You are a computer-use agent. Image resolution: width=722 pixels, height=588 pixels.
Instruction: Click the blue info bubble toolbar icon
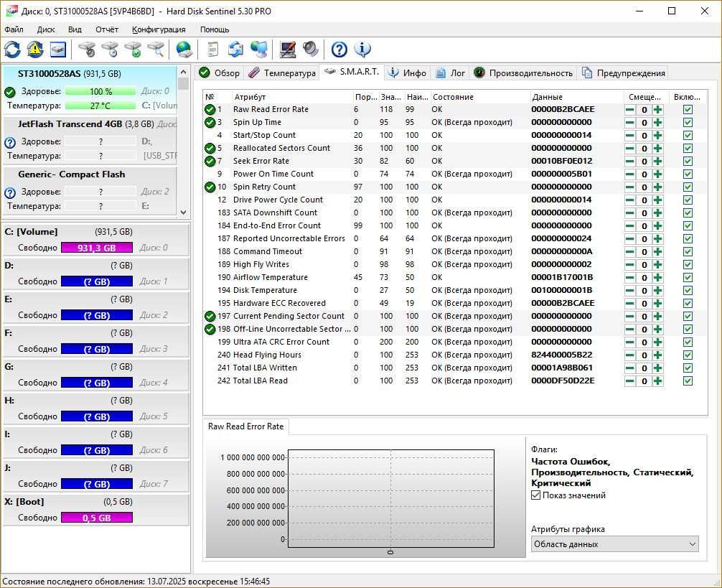[363, 50]
